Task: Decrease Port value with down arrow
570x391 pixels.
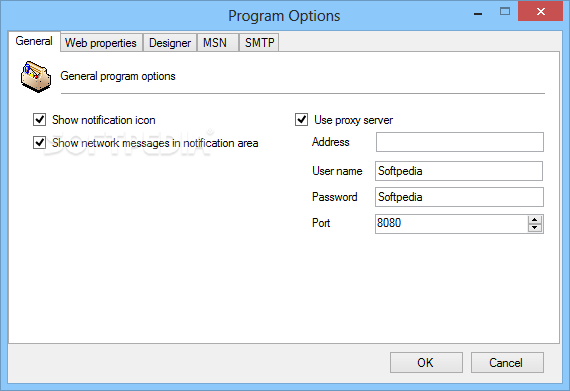Action: click(x=535, y=228)
